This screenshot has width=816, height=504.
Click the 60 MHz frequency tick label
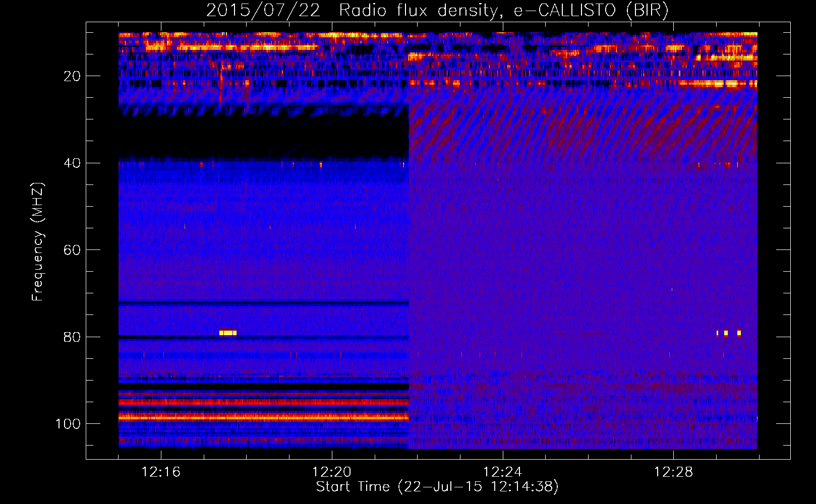[73, 250]
